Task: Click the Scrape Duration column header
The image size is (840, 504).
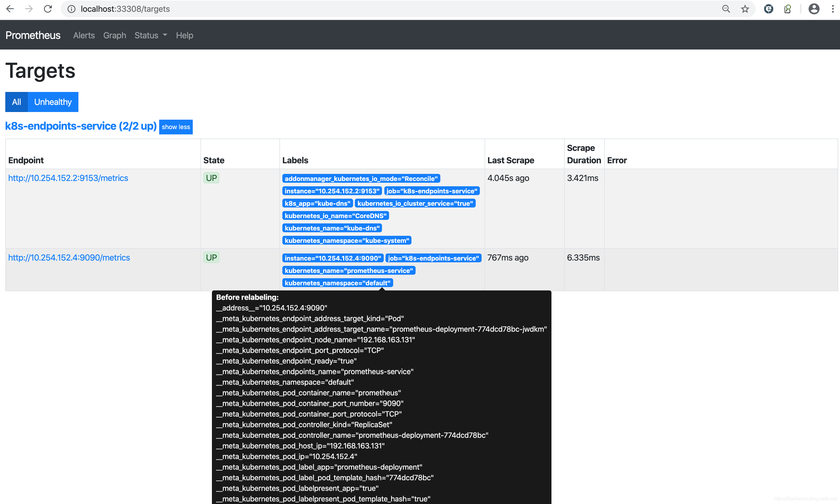Action: pyautogui.click(x=584, y=154)
